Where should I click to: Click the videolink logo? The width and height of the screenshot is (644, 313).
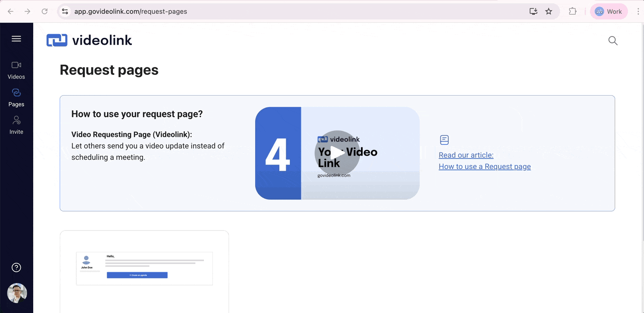[x=89, y=40]
